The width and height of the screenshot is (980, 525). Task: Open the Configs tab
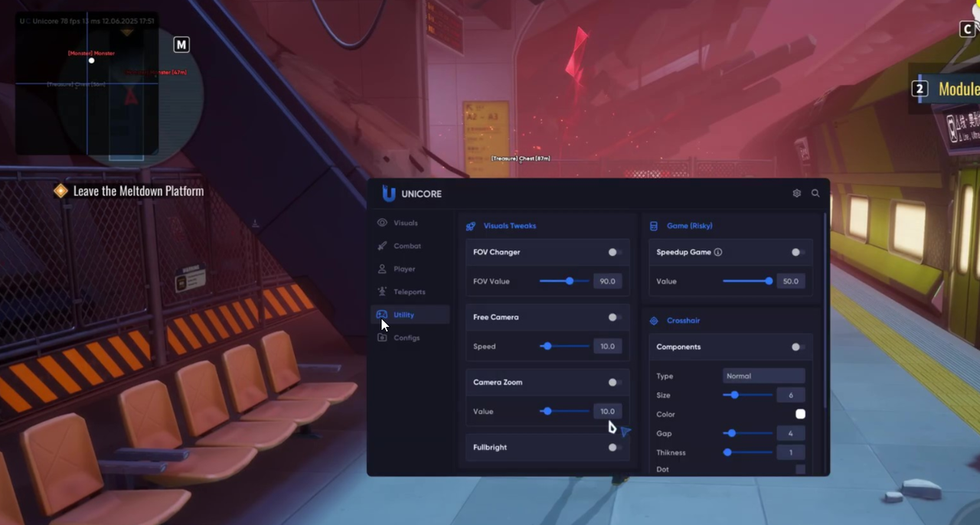[411, 337]
